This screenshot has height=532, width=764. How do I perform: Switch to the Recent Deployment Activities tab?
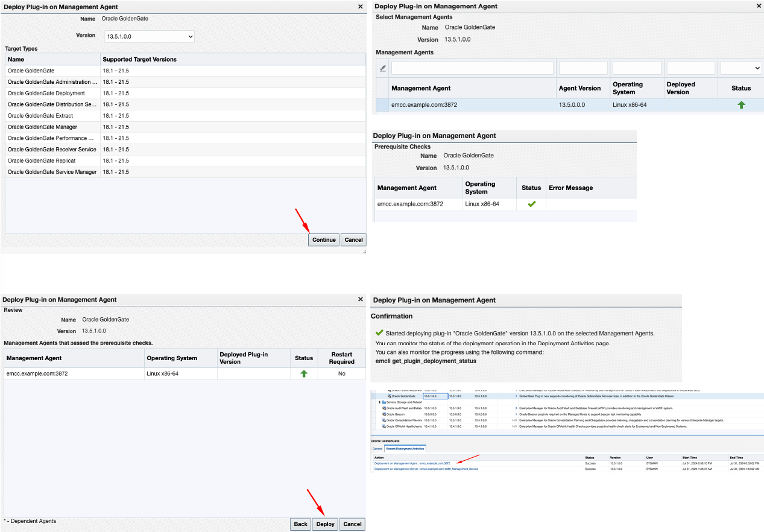(405, 449)
